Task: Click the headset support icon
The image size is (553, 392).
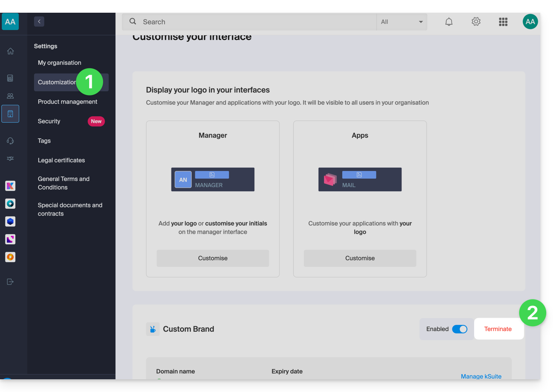Action: tap(10, 140)
